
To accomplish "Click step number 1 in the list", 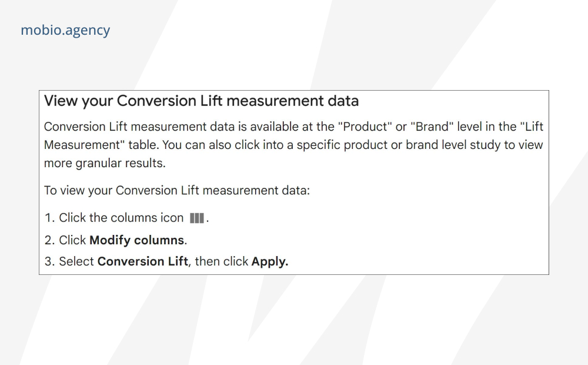I will (49, 218).
